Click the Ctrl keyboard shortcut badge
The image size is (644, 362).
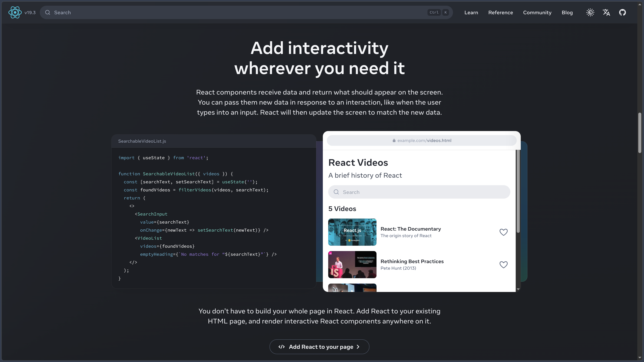coord(434,13)
